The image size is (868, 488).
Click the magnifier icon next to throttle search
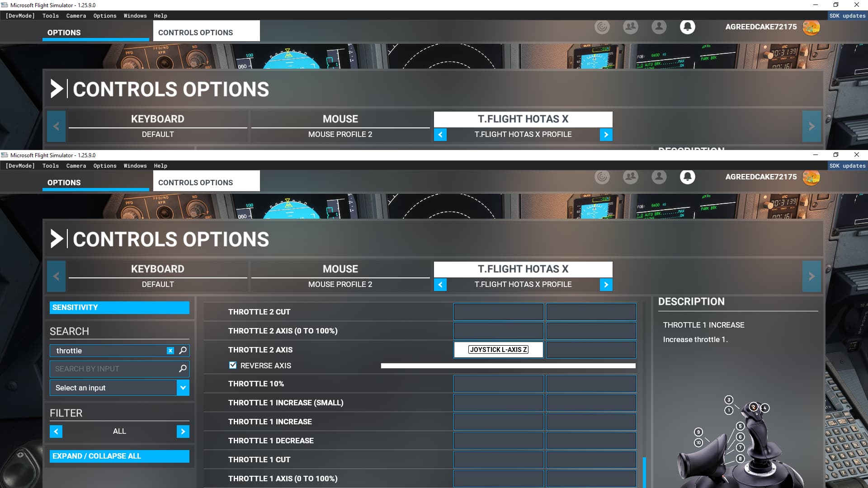pos(183,351)
